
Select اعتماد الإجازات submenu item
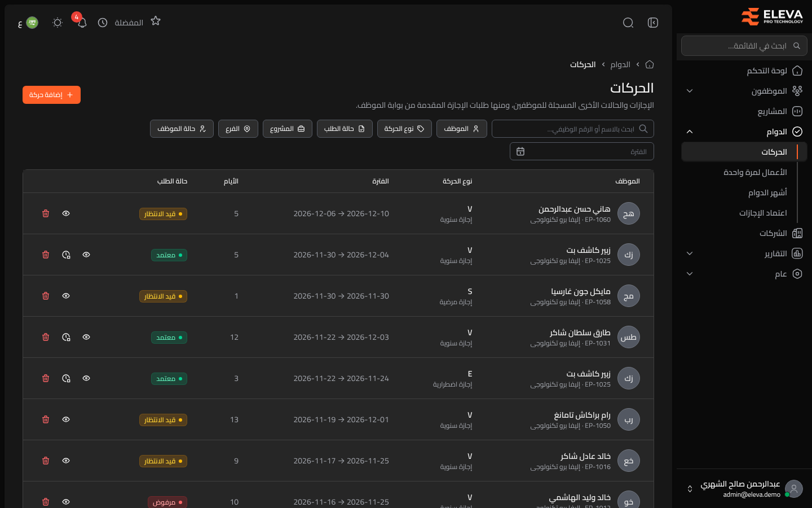763,213
